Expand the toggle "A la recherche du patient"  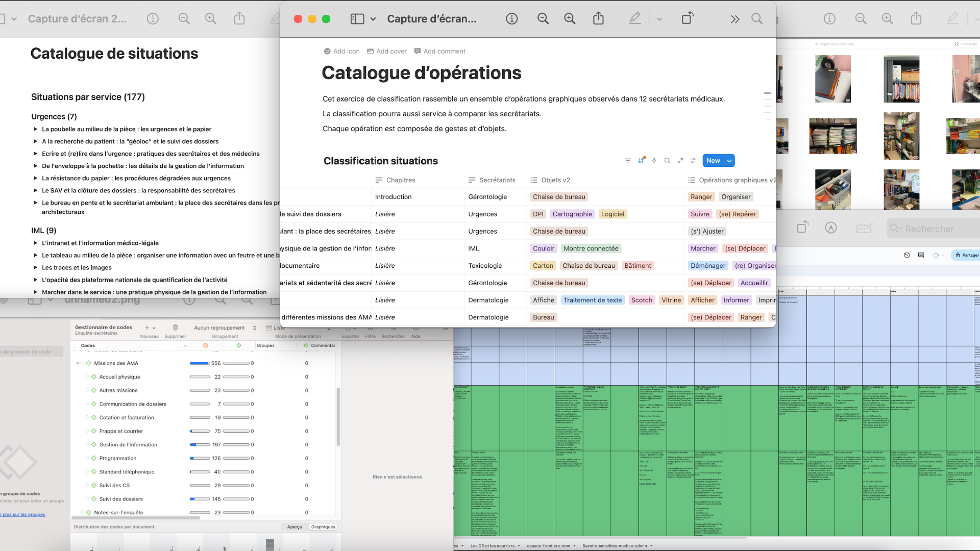tap(36, 141)
